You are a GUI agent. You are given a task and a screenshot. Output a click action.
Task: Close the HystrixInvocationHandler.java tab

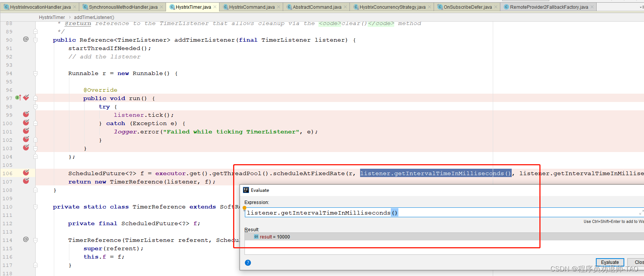point(75,7)
